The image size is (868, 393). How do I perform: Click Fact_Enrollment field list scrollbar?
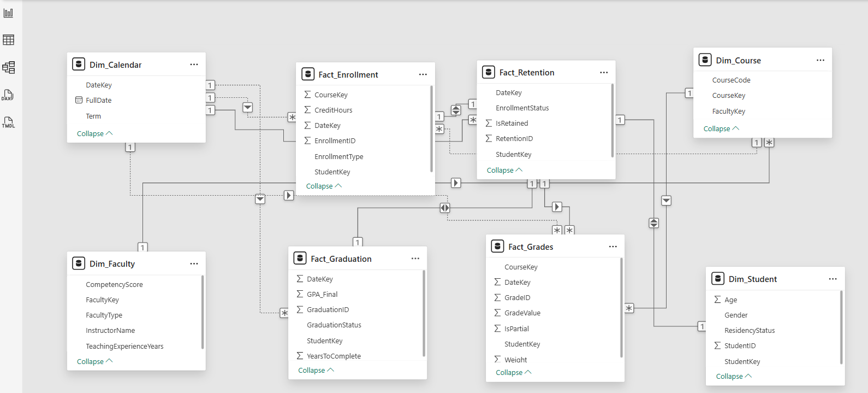pyautogui.click(x=431, y=128)
